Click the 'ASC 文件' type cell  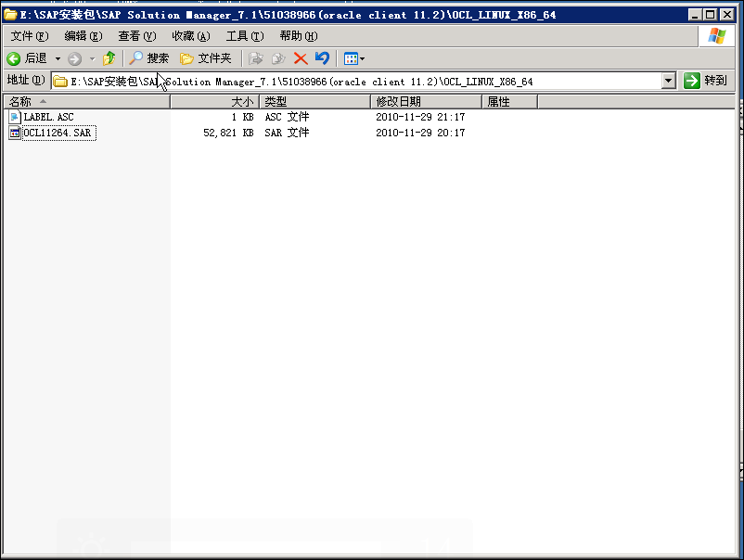(x=287, y=117)
